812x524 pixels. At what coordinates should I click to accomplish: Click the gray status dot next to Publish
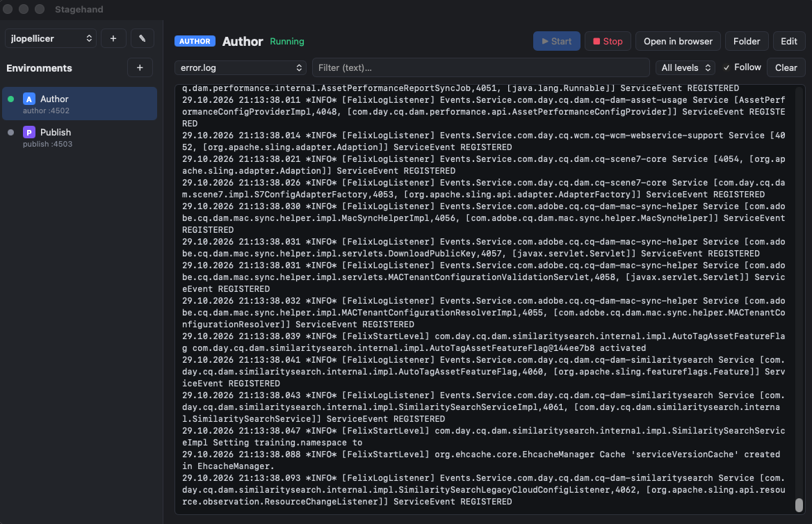click(11, 133)
